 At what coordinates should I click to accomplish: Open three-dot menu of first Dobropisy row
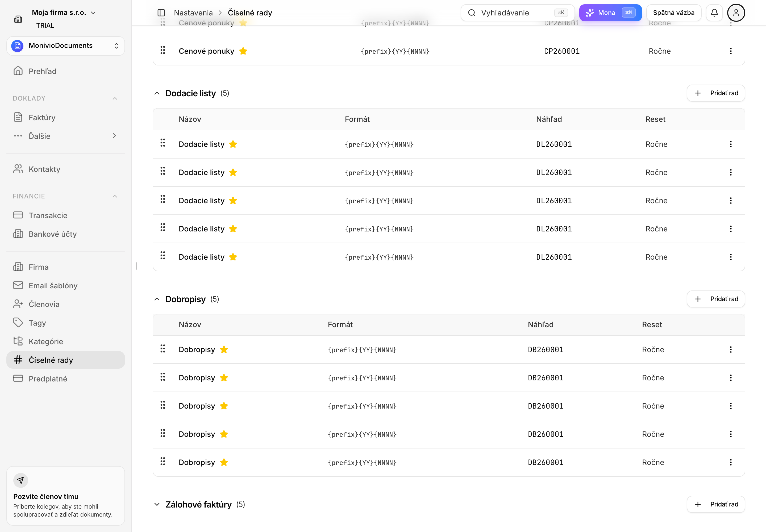pyautogui.click(x=731, y=350)
